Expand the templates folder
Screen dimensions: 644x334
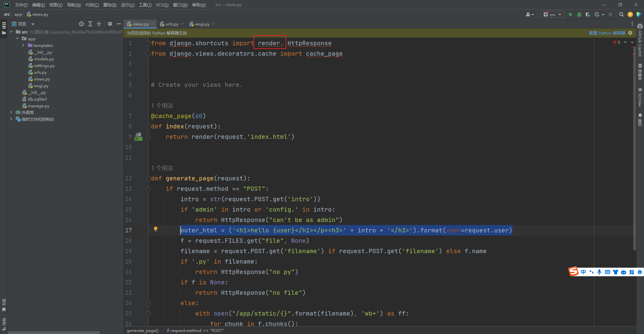(x=23, y=45)
